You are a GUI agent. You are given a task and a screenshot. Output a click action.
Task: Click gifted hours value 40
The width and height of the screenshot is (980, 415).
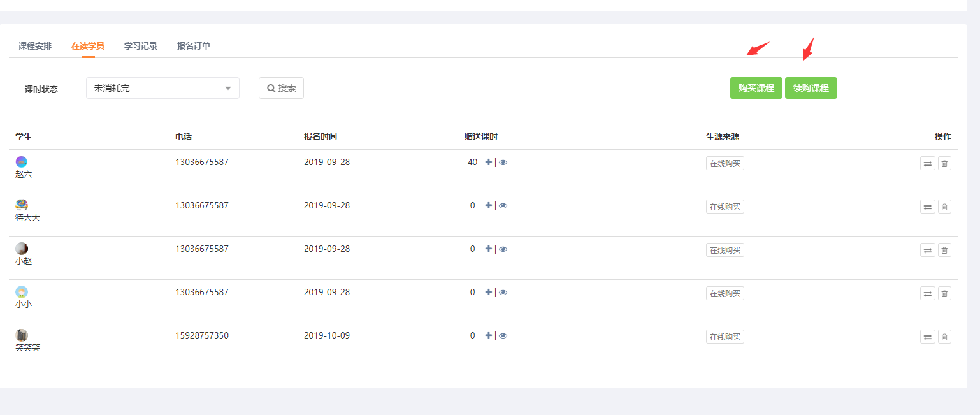pyautogui.click(x=472, y=162)
